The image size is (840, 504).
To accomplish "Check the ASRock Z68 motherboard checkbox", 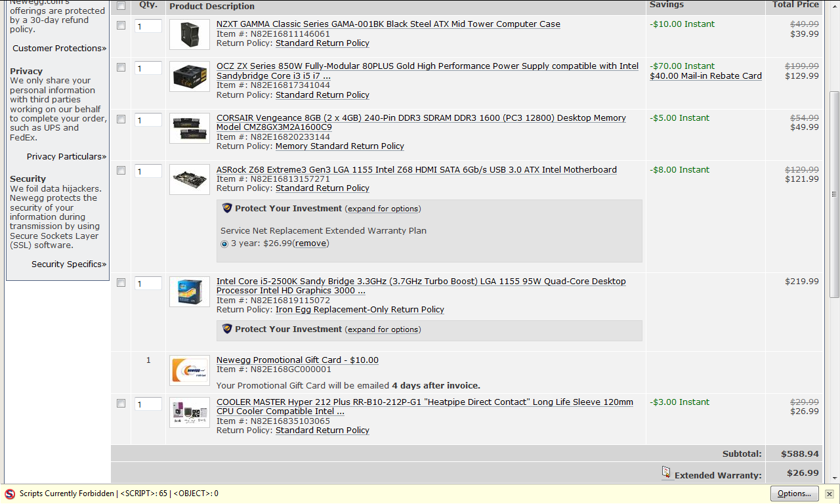I will click(x=121, y=171).
